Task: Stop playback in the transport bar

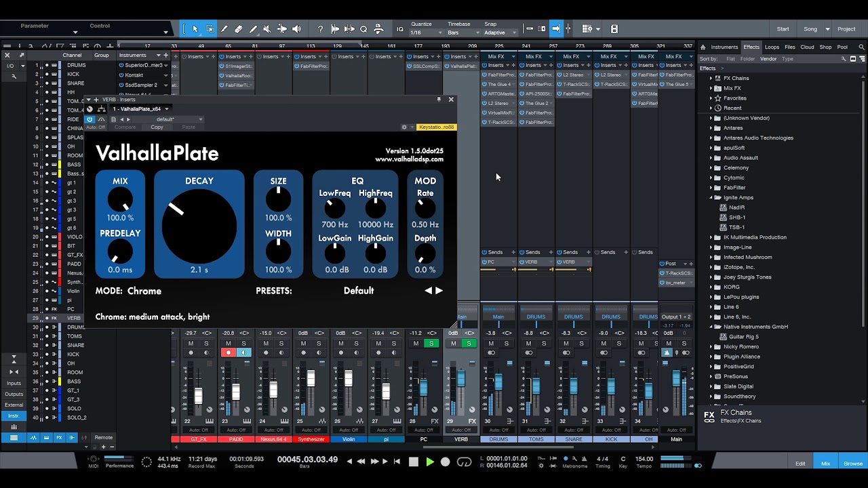Action: pos(414,462)
